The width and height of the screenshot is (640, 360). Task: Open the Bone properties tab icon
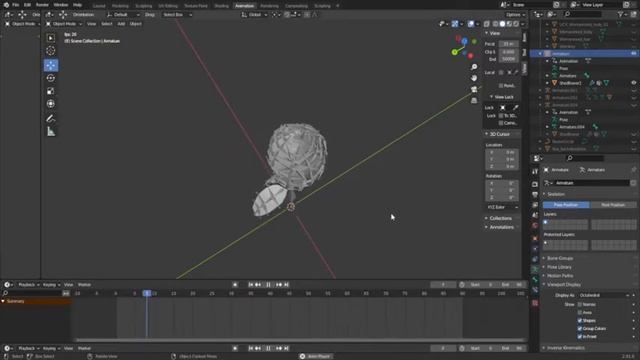tap(535, 280)
